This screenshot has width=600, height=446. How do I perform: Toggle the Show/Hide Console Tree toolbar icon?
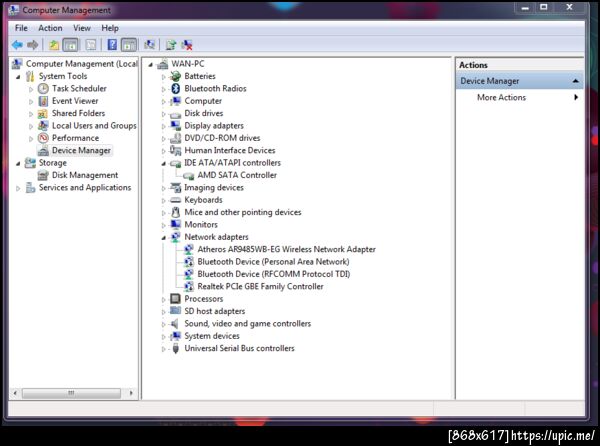[70, 45]
